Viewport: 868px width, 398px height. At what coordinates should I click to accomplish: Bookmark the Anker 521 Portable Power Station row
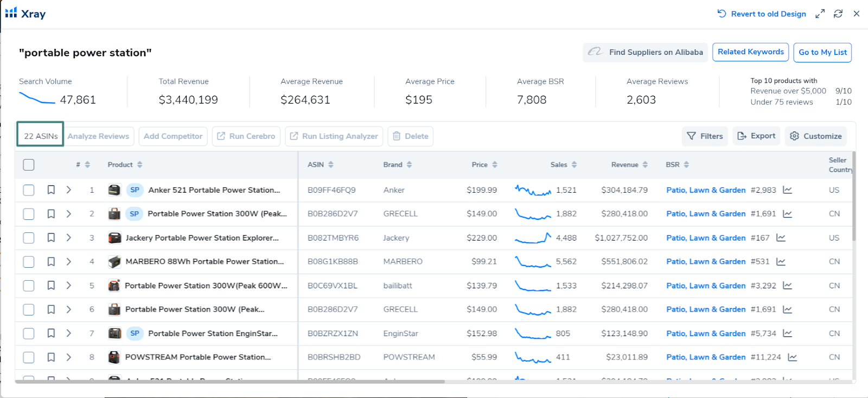51,190
